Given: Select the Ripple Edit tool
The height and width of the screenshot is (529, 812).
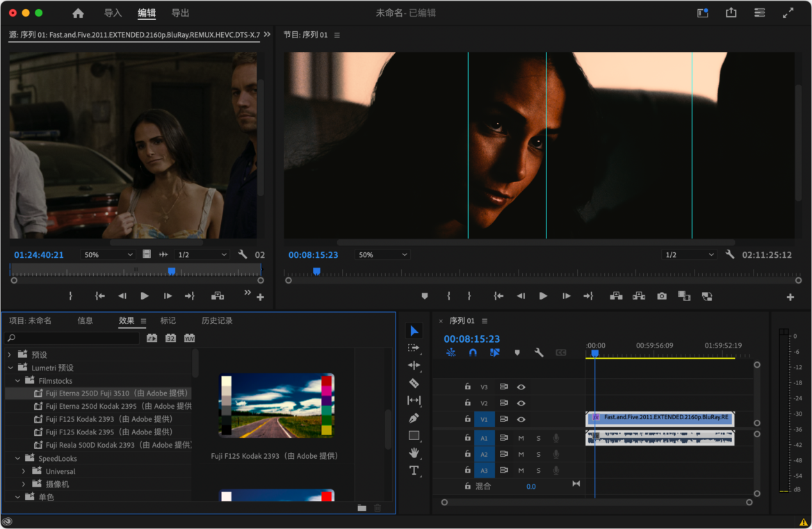Looking at the screenshot, I should [414, 366].
